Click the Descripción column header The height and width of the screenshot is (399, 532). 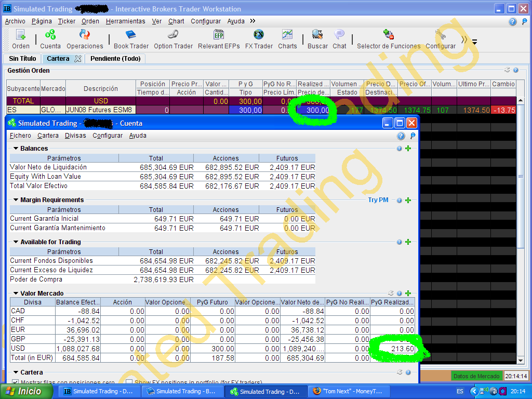pyautogui.click(x=101, y=88)
